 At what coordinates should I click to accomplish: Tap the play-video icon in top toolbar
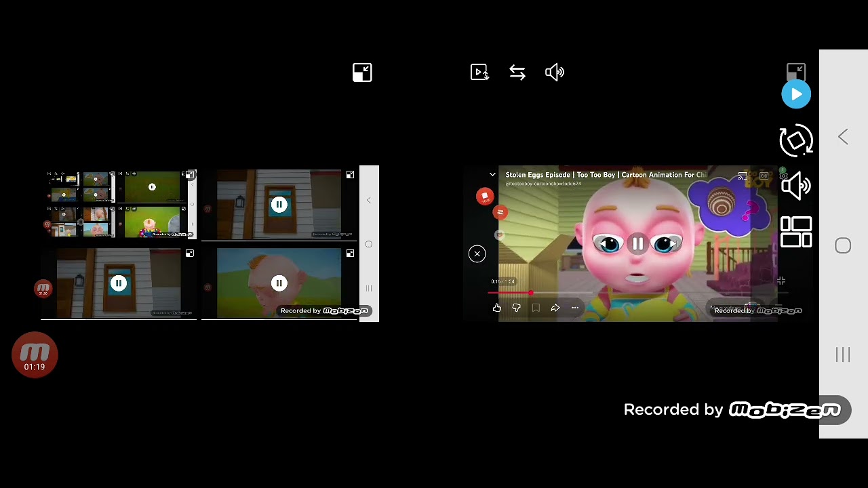click(479, 73)
